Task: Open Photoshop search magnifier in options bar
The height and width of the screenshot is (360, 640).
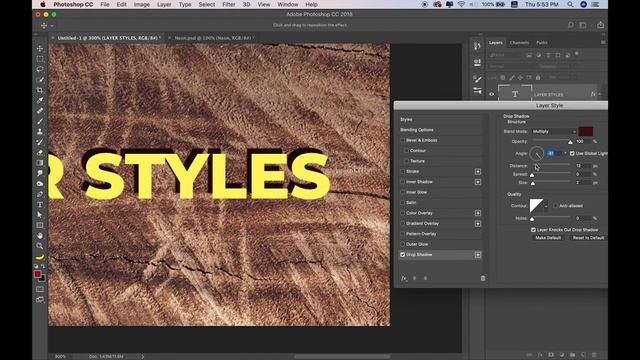Action: [x=570, y=25]
